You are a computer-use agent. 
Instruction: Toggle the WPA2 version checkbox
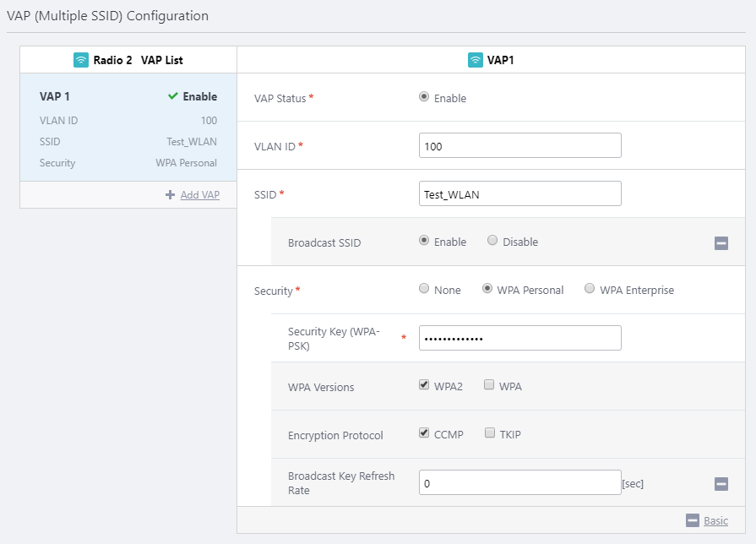tap(424, 384)
